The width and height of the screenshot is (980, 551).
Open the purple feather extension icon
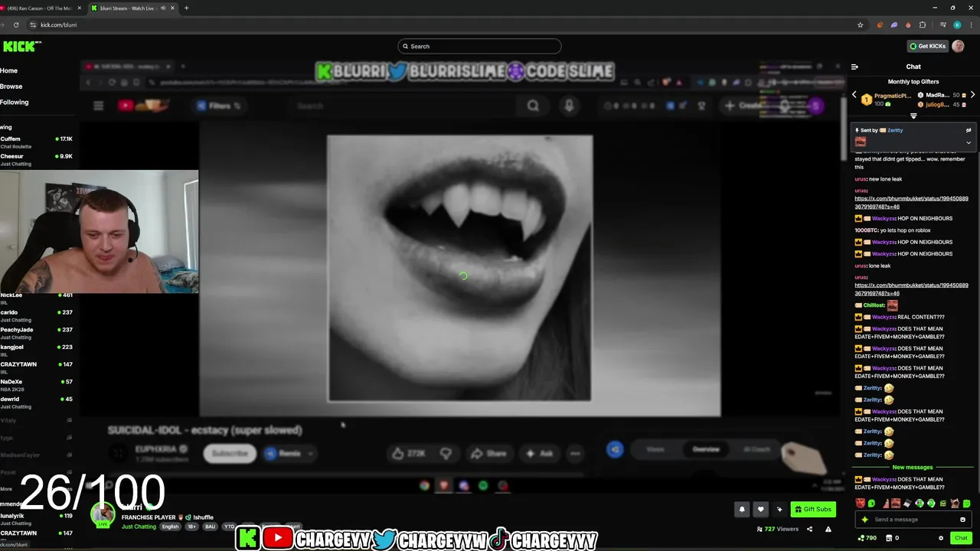pyautogui.click(x=893, y=24)
